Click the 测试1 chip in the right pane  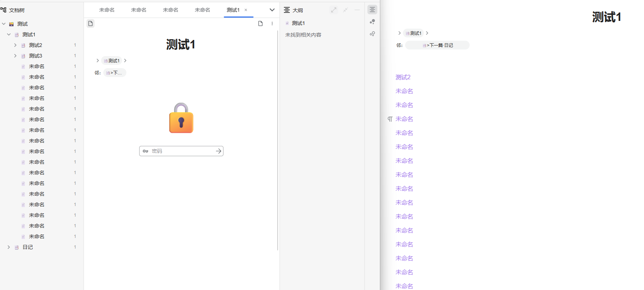[x=414, y=33]
